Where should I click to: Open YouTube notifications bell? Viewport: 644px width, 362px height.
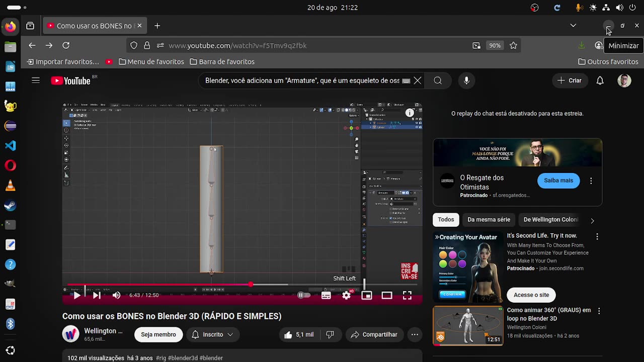pyautogui.click(x=600, y=80)
